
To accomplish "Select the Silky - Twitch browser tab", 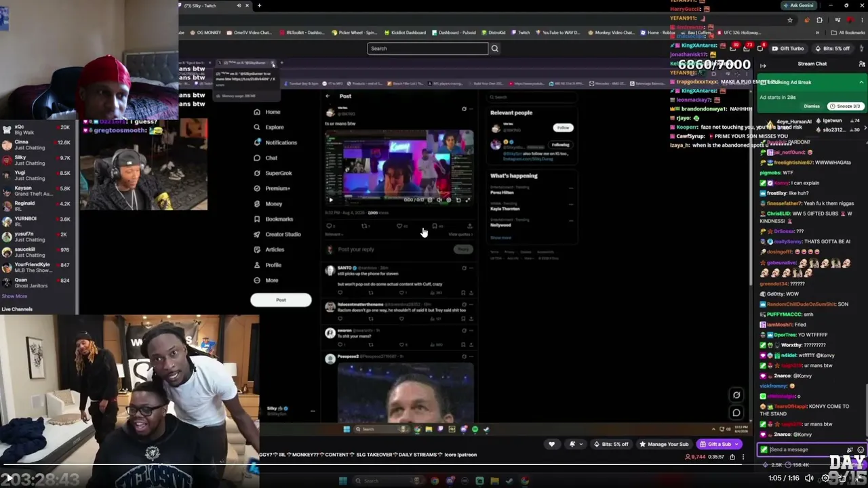I will pyautogui.click(x=212, y=5).
